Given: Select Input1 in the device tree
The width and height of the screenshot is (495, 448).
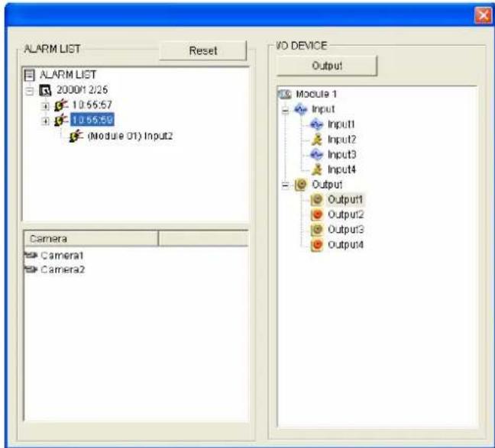Looking at the screenshot, I should (x=341, y=124).
